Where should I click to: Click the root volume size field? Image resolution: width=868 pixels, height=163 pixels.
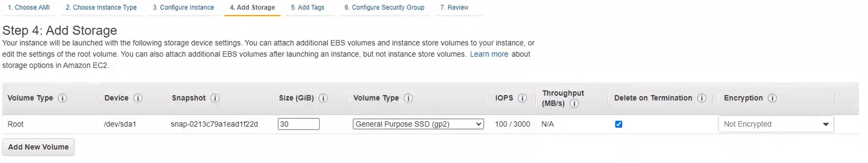[x=298, y=124]
